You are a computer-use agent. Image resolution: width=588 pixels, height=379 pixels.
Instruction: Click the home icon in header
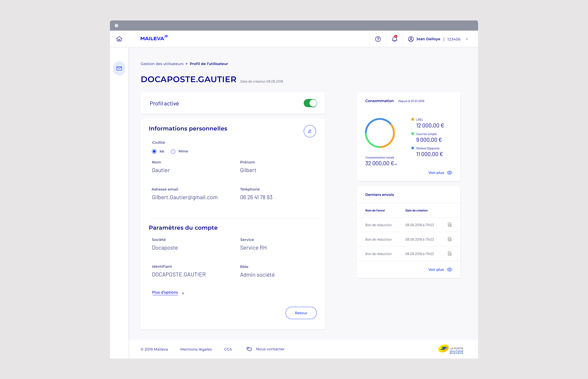click(x=119, y=39)
